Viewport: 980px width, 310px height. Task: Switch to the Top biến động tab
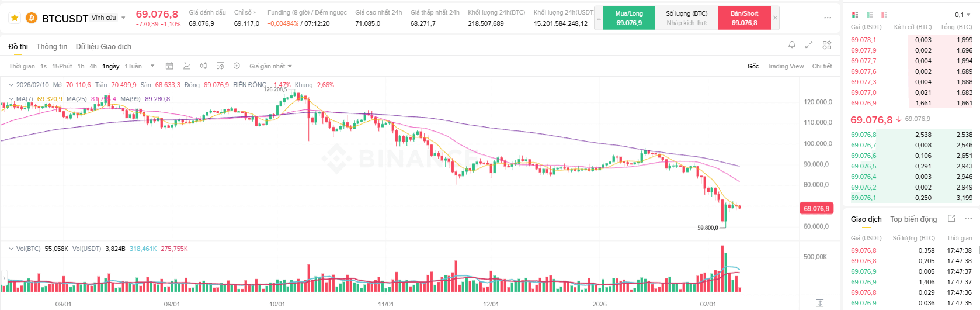[x=913, y=219]
